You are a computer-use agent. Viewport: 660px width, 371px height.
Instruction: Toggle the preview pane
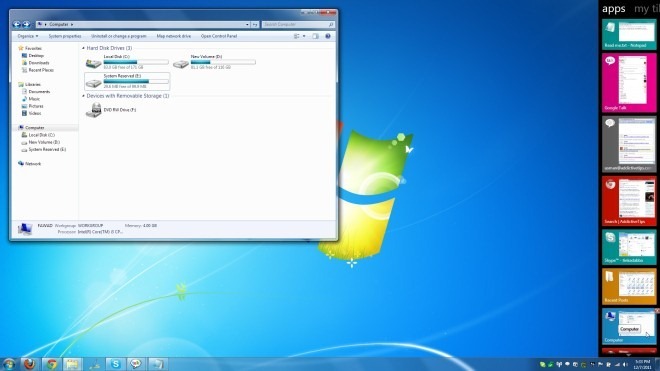(315, 36)
